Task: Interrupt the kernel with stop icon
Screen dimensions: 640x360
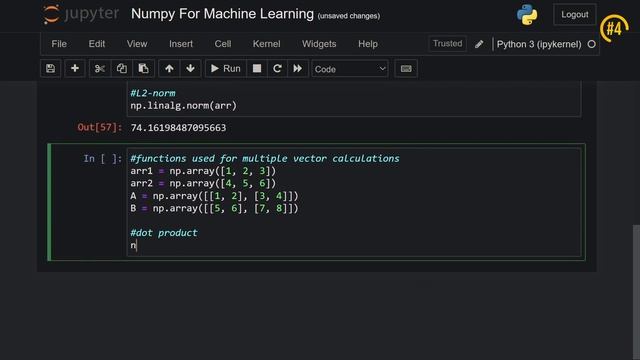Action: coord(257,69)
